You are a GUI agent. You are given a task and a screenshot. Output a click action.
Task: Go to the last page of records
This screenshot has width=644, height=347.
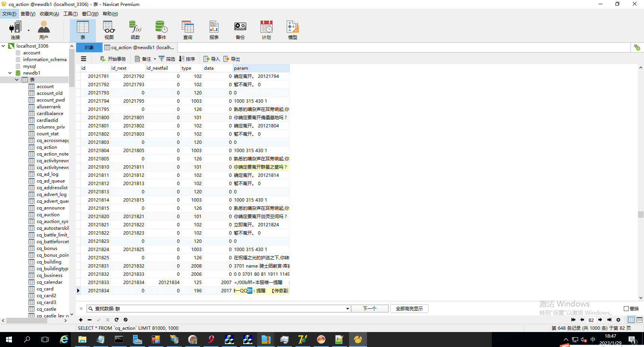pyautogui.click(x=609, y=320)
